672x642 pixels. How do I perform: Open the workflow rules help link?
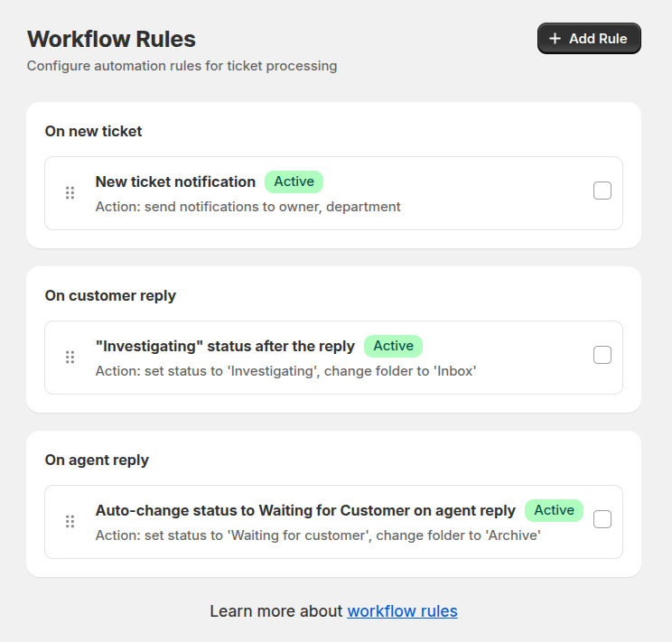402,611
